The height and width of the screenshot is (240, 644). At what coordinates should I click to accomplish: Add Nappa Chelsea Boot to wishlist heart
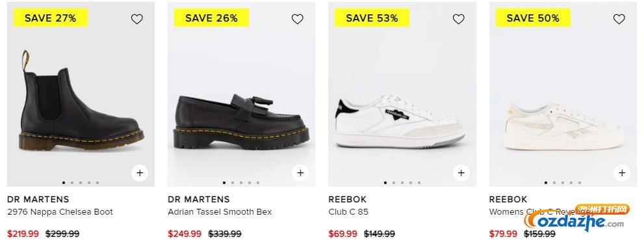[136, 19]
